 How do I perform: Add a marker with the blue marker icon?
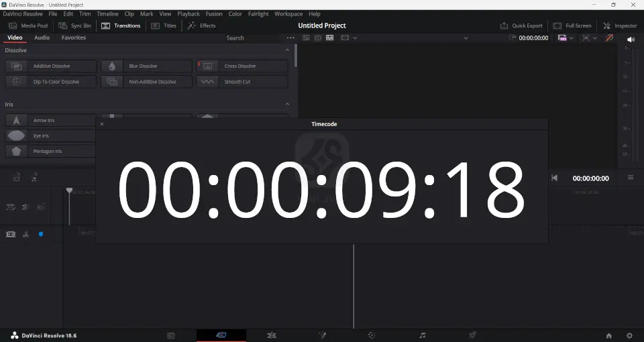pos(41,234)
